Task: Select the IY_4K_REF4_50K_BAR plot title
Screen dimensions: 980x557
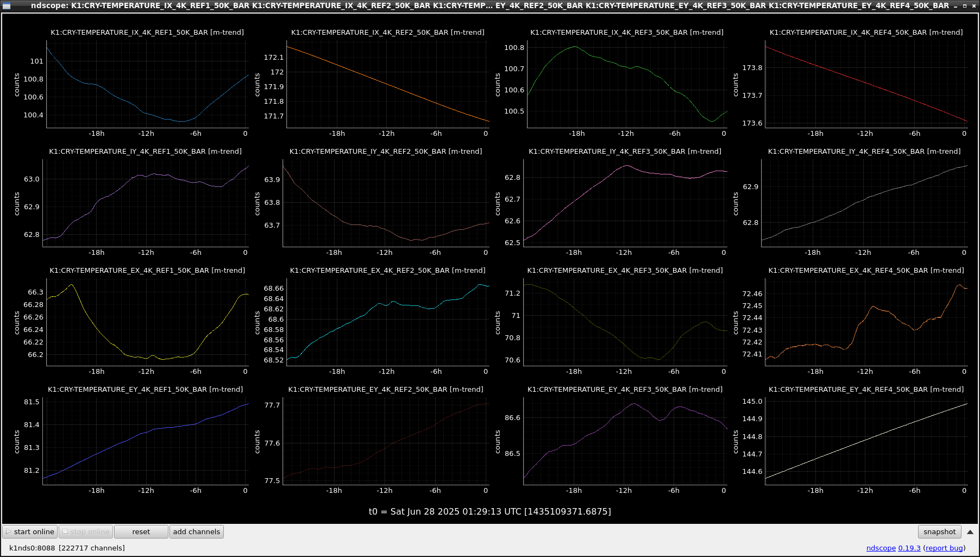Action: 864,151
